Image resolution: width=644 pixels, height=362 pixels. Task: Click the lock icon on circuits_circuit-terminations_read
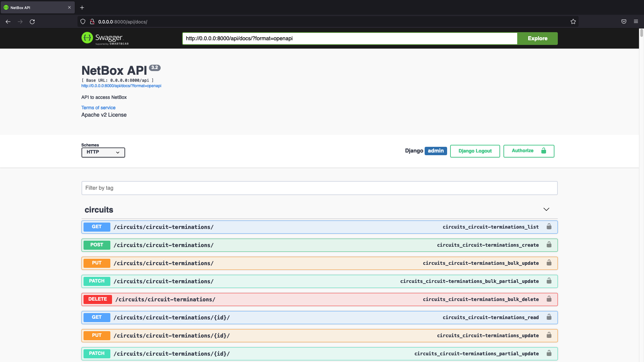click(549, 317)
